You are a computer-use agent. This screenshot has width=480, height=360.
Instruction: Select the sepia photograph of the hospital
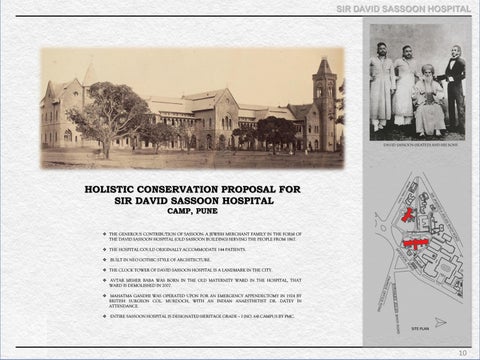(192, 108)
